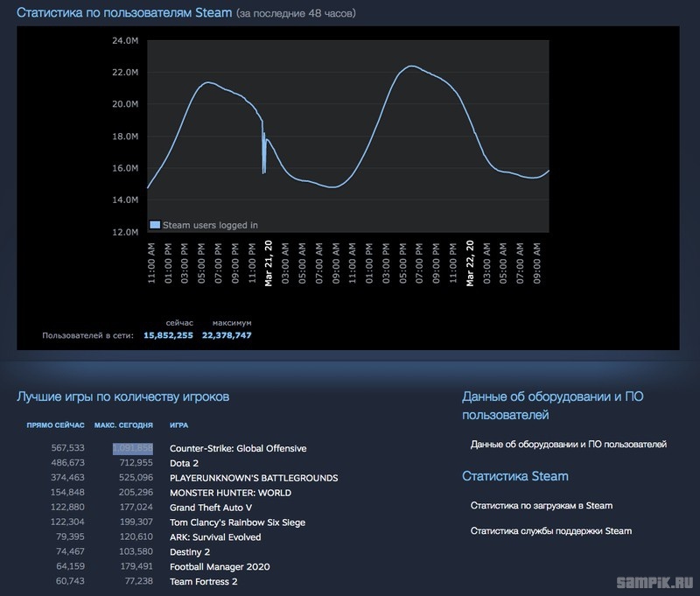Click the ИГРА column header
This screenshot has height=596, width=700.
[x=179, y=425]
